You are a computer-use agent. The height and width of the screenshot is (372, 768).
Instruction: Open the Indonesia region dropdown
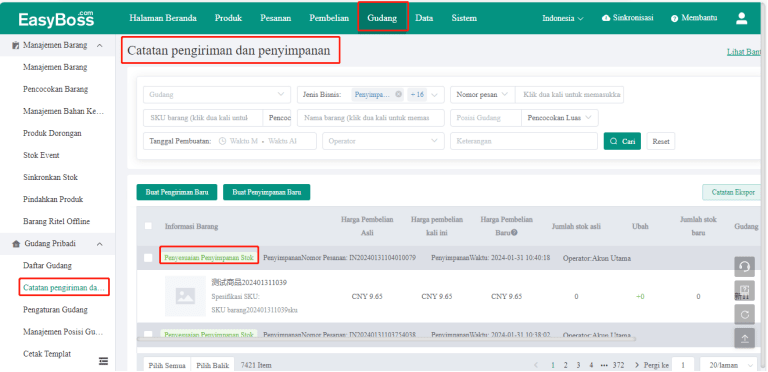(x=563, y=19)
